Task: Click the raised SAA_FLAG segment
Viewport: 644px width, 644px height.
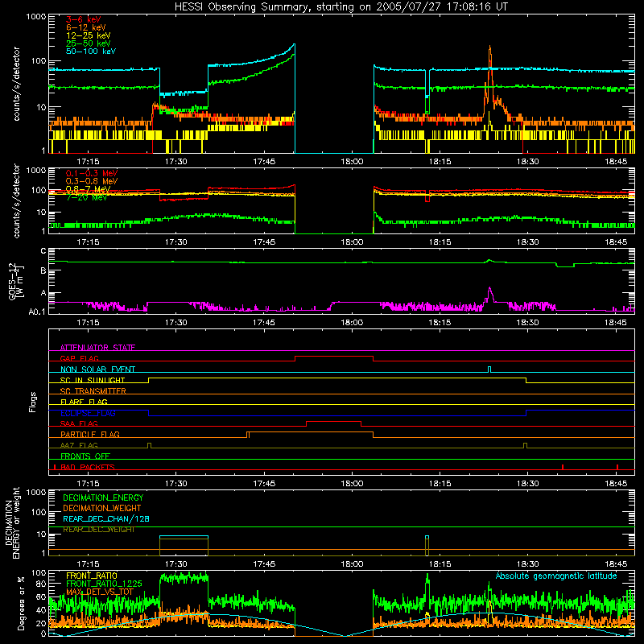Action: 333,421
